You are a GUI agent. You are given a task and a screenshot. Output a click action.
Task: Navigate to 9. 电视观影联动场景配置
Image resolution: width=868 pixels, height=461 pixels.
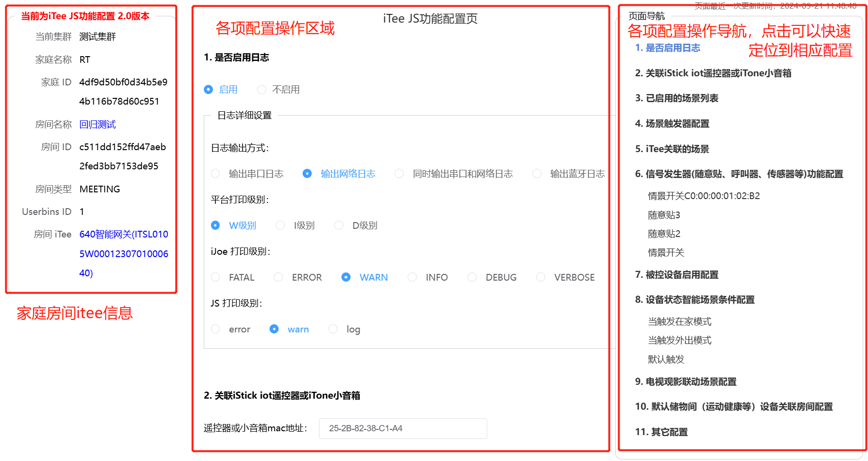[x=685, y=382]
